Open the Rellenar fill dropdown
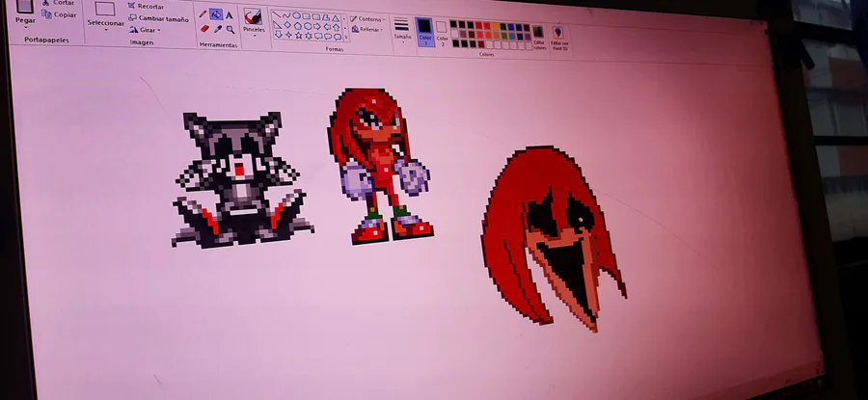The image size is (868, 400). click(x=367, y=29)
